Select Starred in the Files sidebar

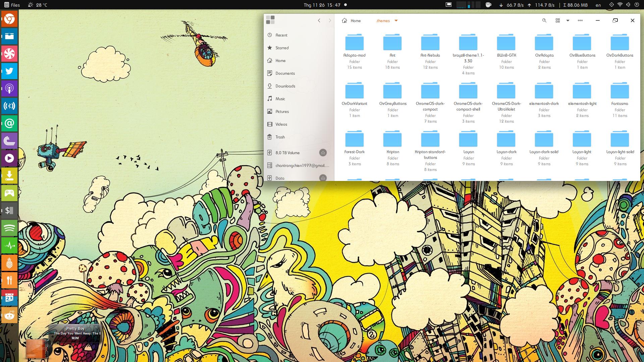pyautogui.click(x=299, y=48)
